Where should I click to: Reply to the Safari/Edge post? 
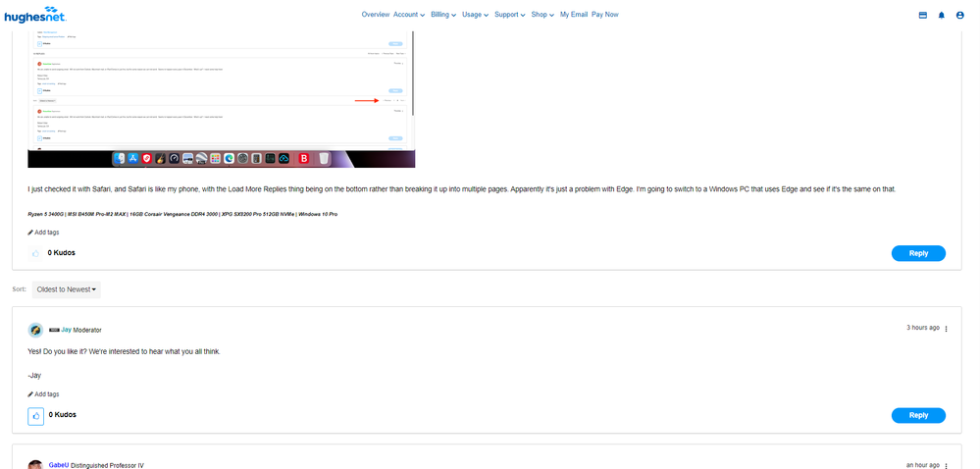click(918, 253)
